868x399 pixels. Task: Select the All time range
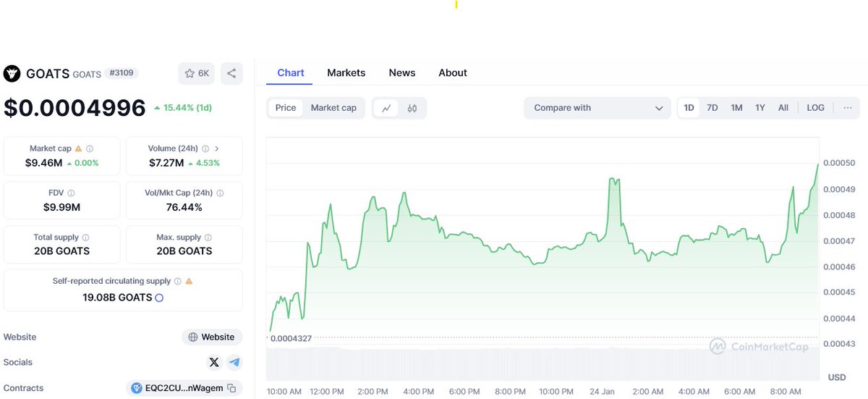pyautogui.click(x=783, y=108)
